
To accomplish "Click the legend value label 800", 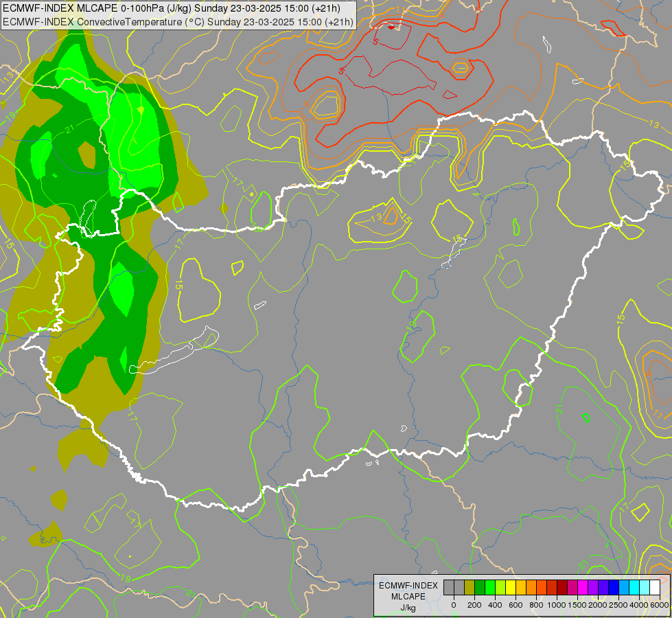I will point(536,605).
